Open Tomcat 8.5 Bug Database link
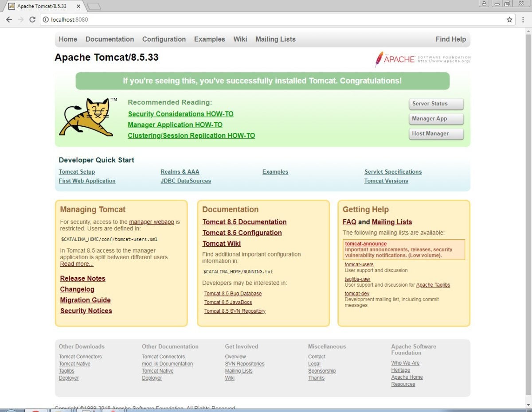 233,294
